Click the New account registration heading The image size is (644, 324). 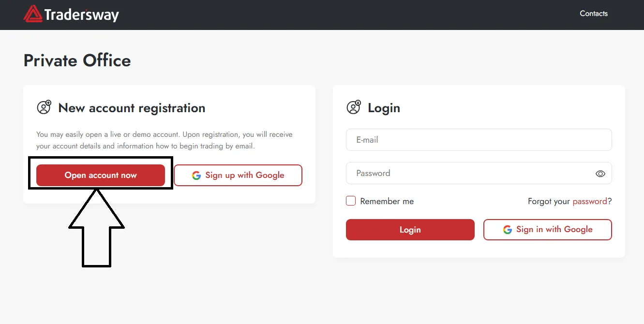click(132, 108)
